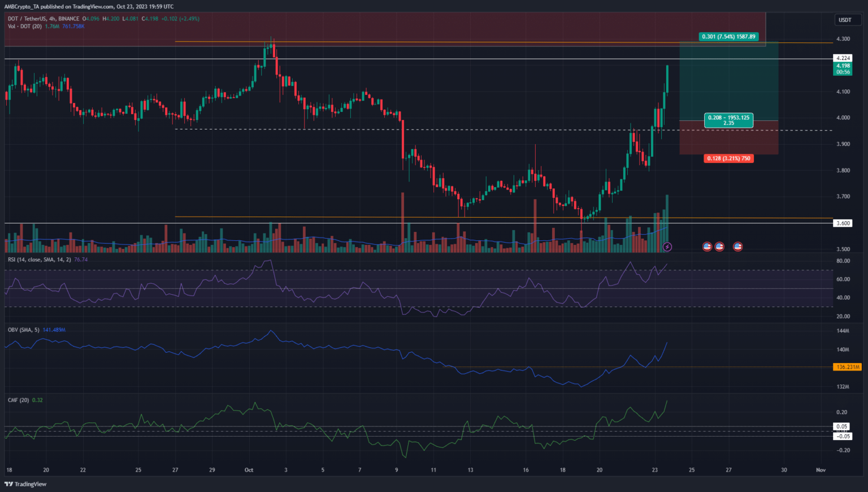Open the leftmost US flag event marker
868x492 pixels.
click(706, 247)
